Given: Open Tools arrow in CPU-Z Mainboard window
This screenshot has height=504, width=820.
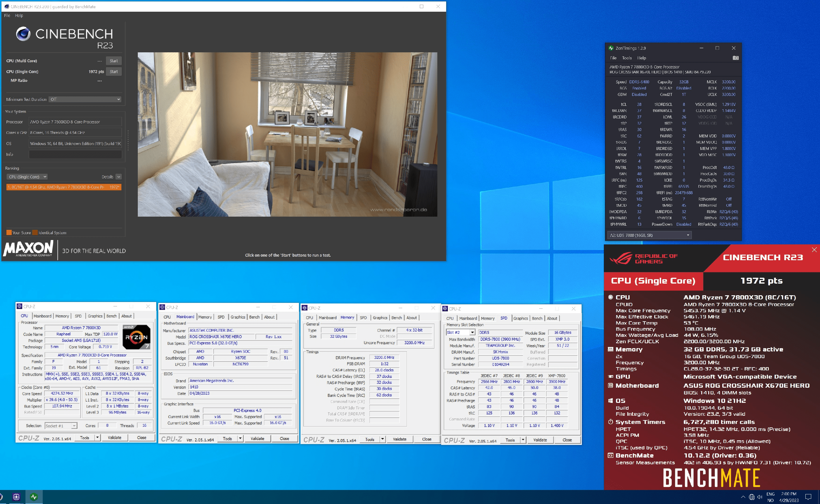Looking at the screenshot, I should coord(240,438).
